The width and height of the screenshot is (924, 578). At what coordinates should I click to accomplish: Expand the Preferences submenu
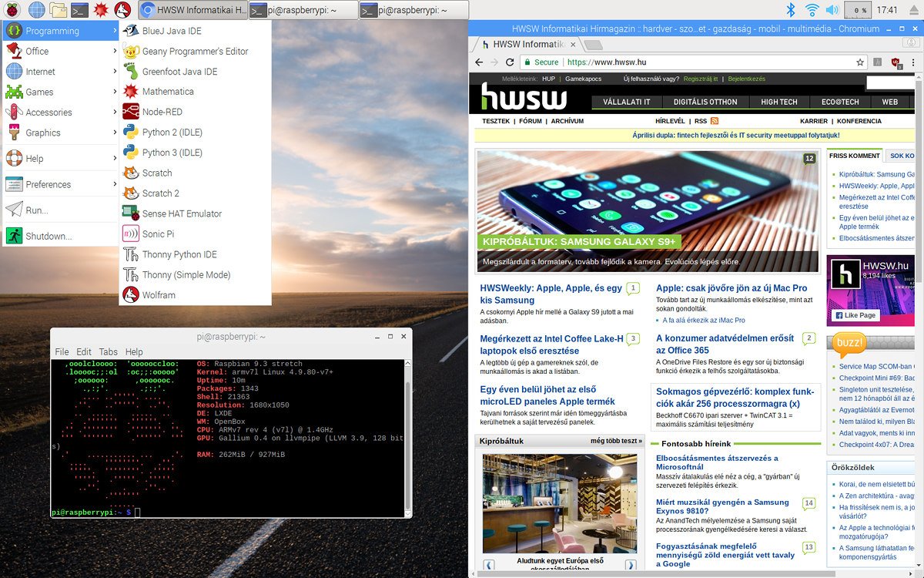coord(61,184)
